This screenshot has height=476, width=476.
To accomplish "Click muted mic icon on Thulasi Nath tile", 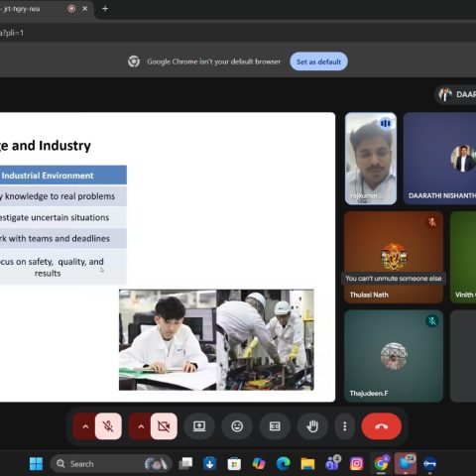I will pos(432,222).
